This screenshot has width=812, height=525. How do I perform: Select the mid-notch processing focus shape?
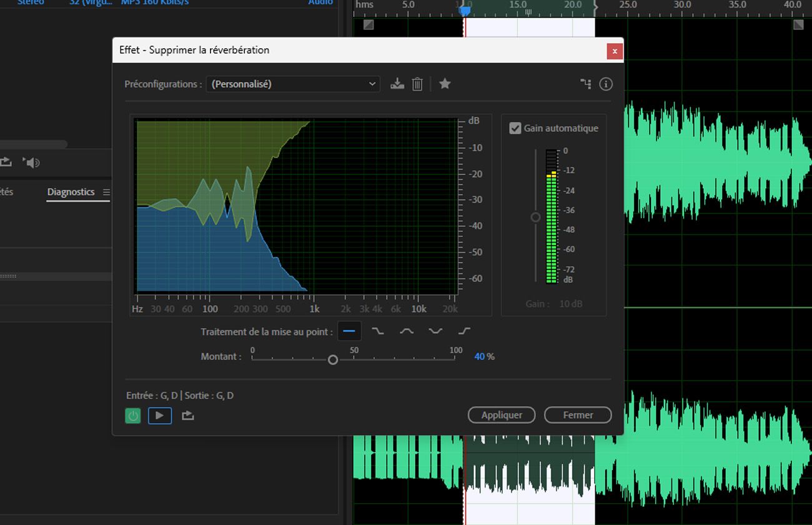435,331
